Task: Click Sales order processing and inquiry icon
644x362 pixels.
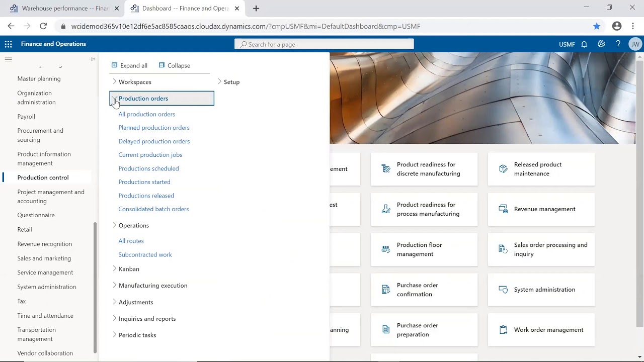Action: 503,249
